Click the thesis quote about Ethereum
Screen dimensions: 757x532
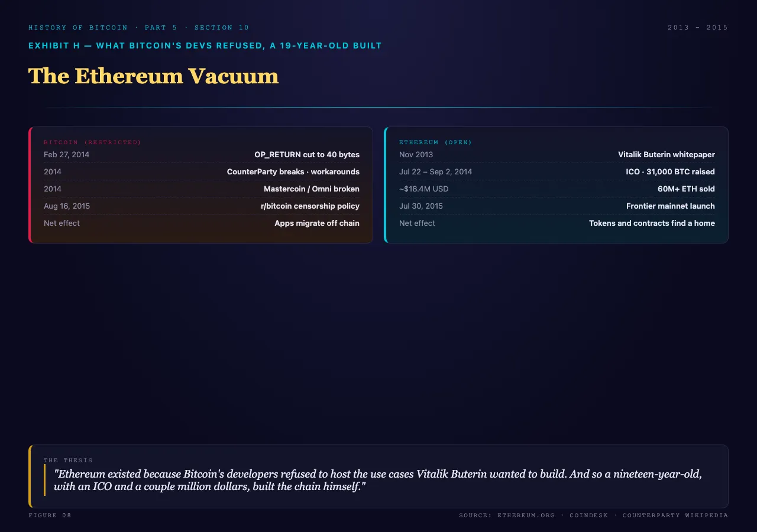click(x=378, y=481)
